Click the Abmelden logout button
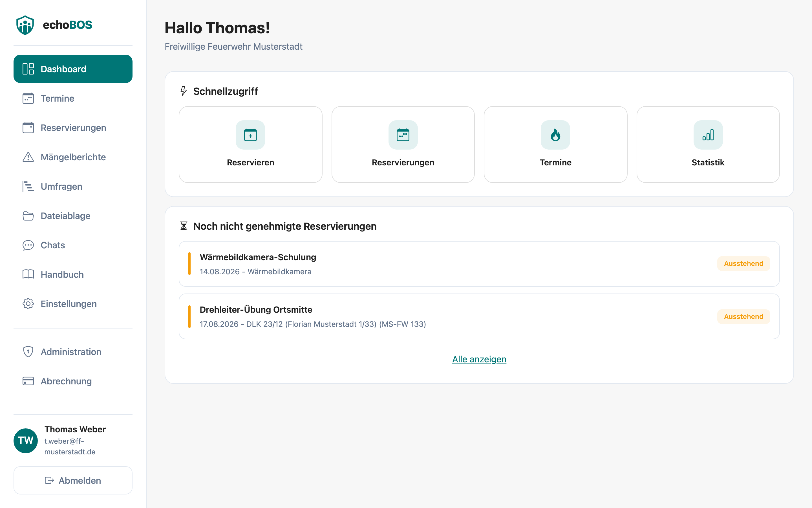Image resolution: width=812 pixels, height=508 pixels. coord(73,480)
